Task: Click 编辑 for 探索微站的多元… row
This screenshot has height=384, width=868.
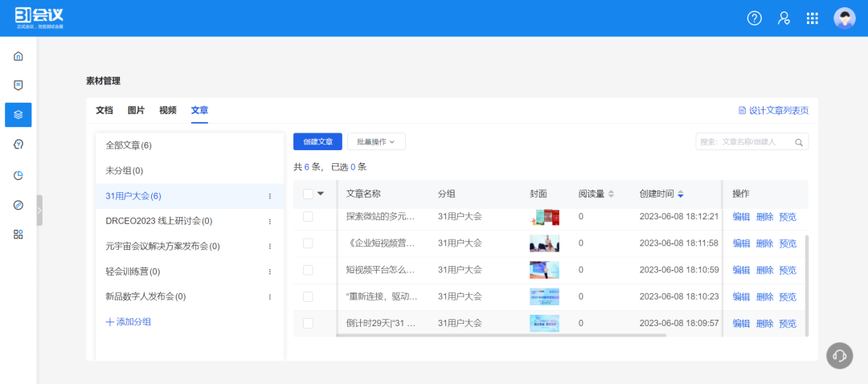Action: point(741,217)
